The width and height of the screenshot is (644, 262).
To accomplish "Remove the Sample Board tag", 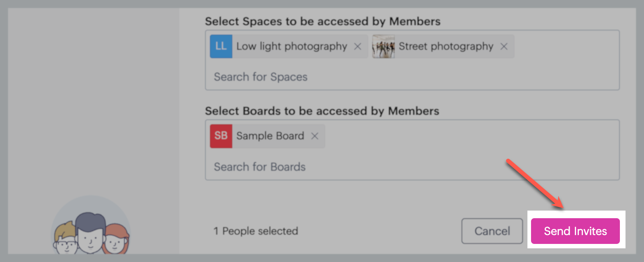I will [315, 136].
